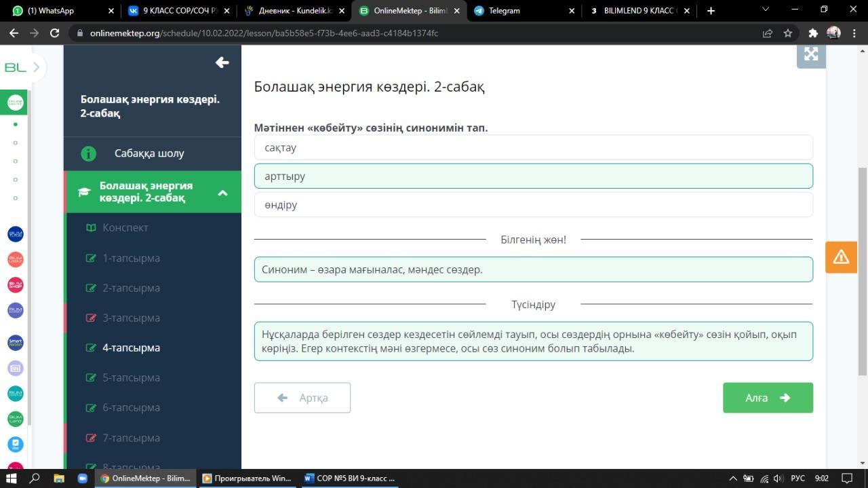Open СОР №5 ВИ 9-класс Word taskbar item
868x488 pixels.
(350, 478)
